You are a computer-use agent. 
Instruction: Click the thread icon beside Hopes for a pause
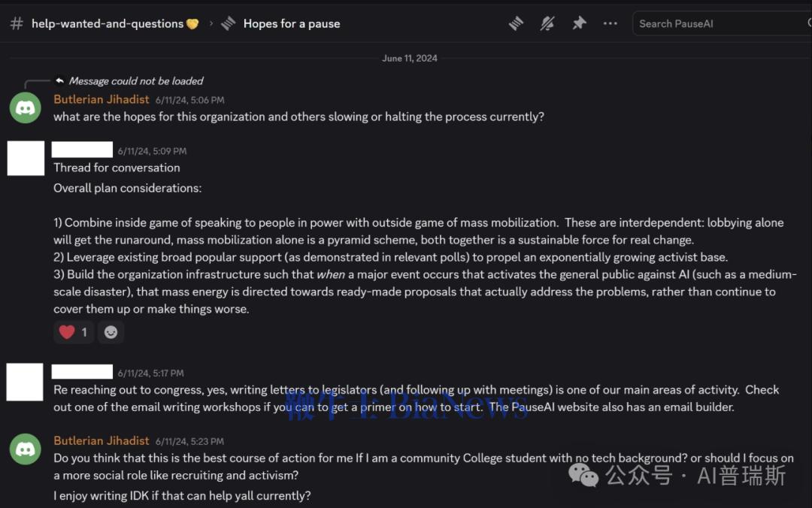point(229,23)
